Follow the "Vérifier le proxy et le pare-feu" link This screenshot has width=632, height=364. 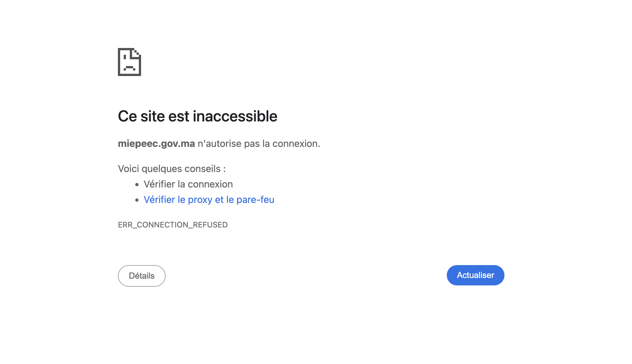(209, 200)
